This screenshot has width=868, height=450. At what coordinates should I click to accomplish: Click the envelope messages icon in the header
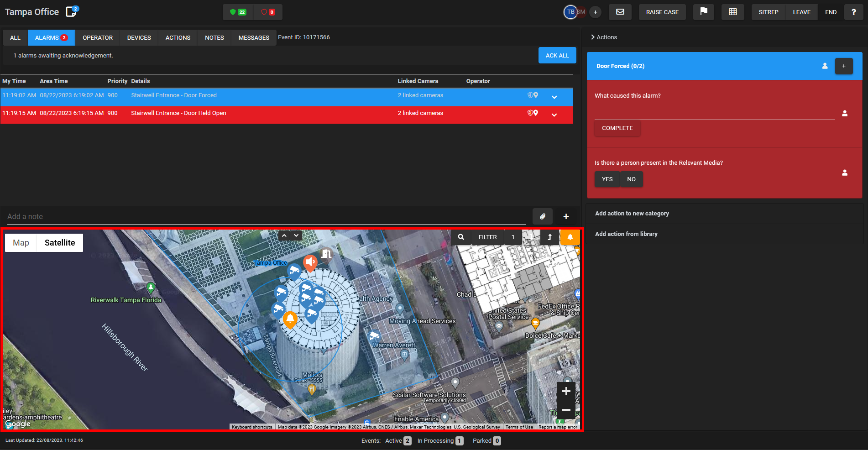620,12
